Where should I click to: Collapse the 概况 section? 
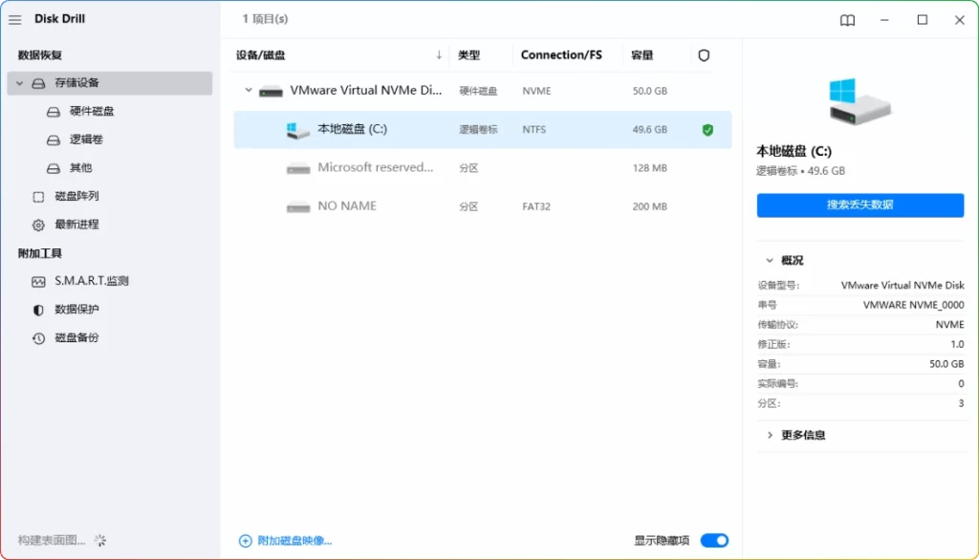(x=770, y=259)
